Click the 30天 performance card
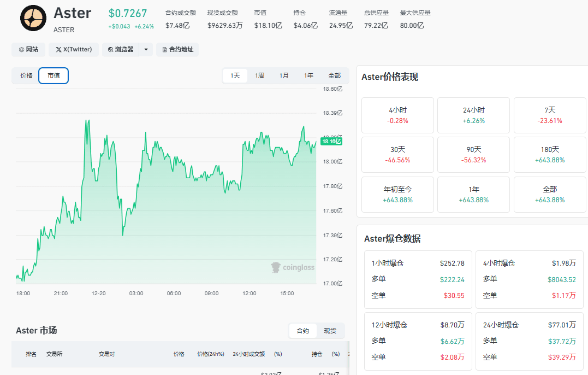 397,155
